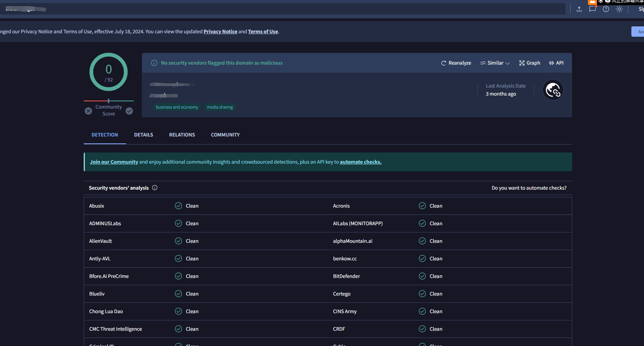644x346 pixels.
Task: Click the Chong Lua Dao clean check icon
Action: pos(178,311)
